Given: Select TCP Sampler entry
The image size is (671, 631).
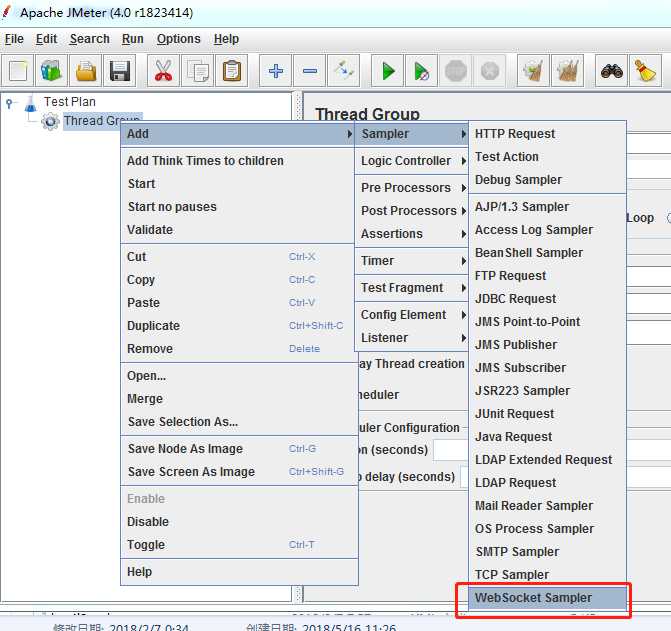Looking at the screenshot, I should click(x=548, y=575).
